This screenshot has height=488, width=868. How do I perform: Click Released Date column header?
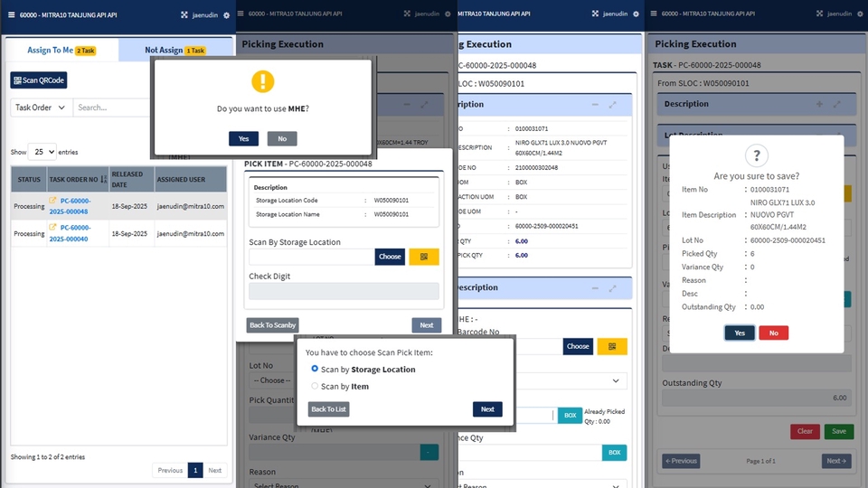pos(132,179)
